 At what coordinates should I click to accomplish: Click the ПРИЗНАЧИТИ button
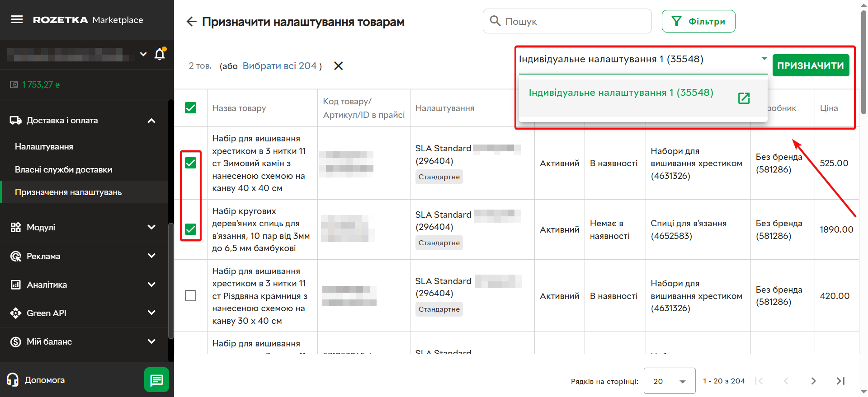pyautogui.click(x=811, y=65)
